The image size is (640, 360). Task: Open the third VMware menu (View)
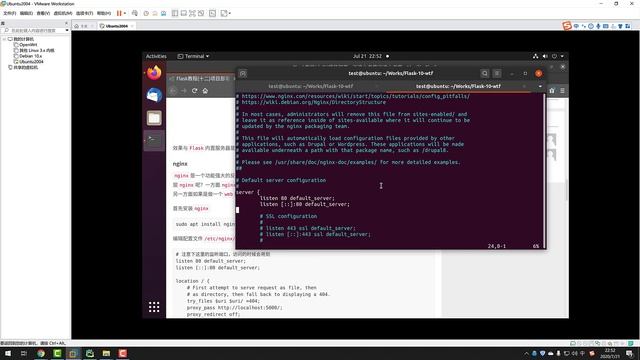pyautogui.click(x=43, y=13)
